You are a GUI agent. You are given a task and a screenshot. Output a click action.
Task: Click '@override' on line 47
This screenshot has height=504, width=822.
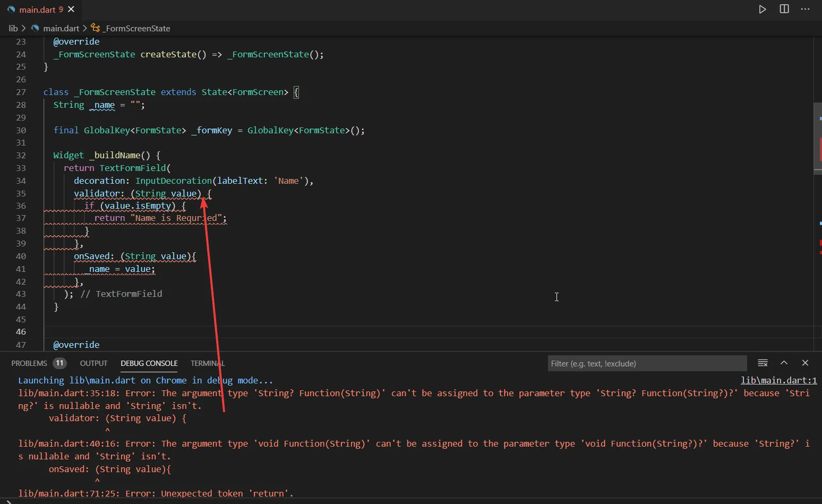(76, 345)
